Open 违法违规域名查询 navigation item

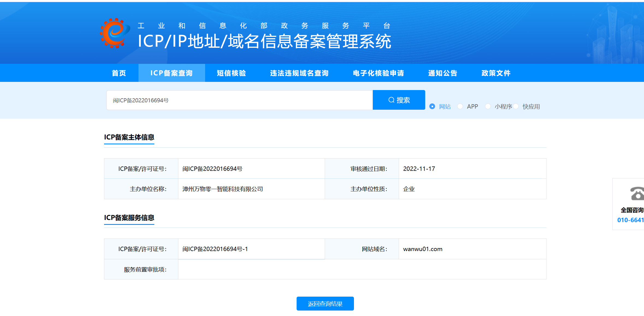click(x=299, y=73)
